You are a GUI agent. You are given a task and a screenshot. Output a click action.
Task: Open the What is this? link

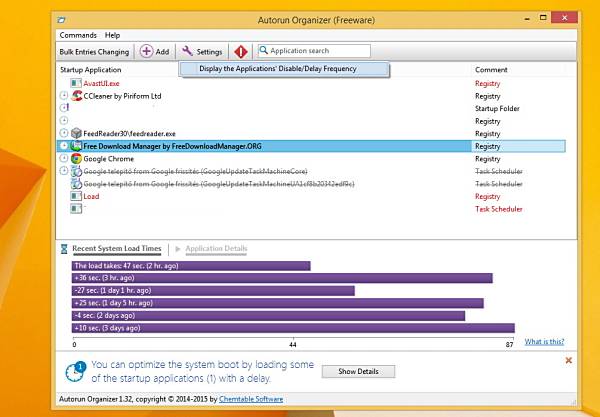pyautogui.click(x=544, y=342)
